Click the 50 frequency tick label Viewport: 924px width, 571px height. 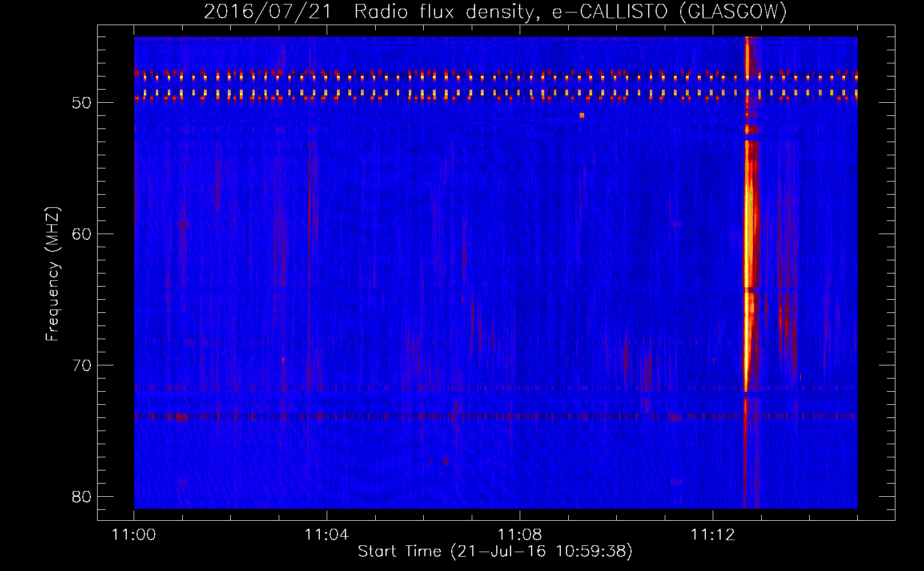(82, 103)
